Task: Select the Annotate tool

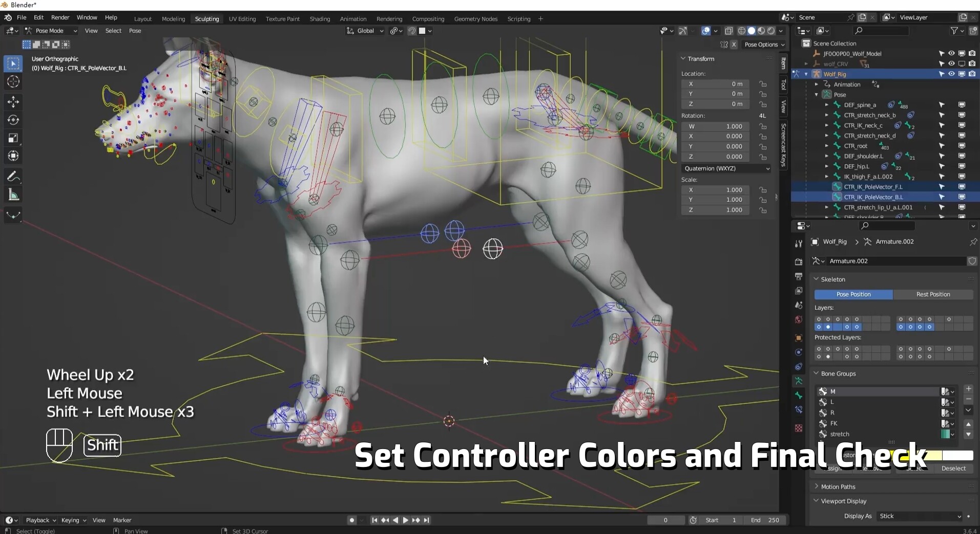Action: pos(13,176)
